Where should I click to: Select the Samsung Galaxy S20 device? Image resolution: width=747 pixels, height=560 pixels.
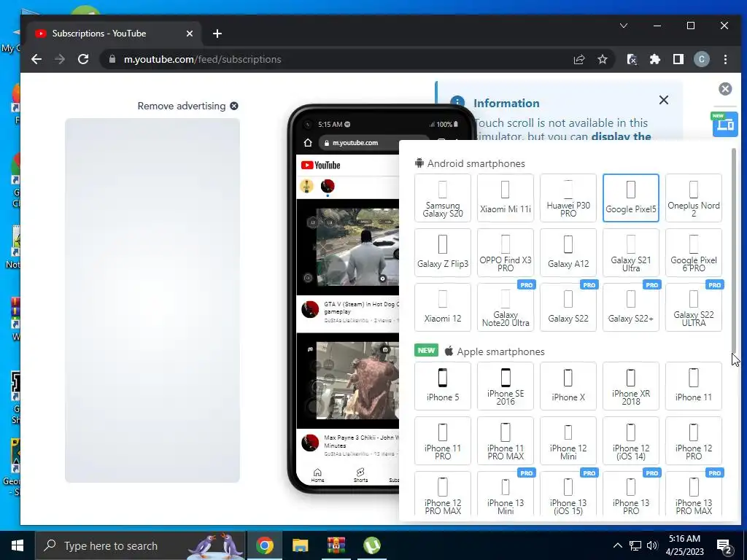pyautogui.click(x=443, y=198)
